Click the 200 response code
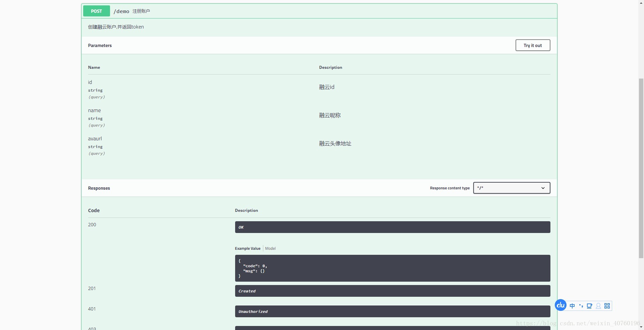644x330 pixels. (92, 225)
